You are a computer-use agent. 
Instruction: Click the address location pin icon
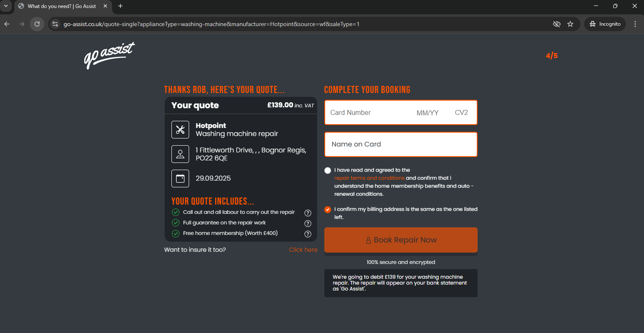180,154
